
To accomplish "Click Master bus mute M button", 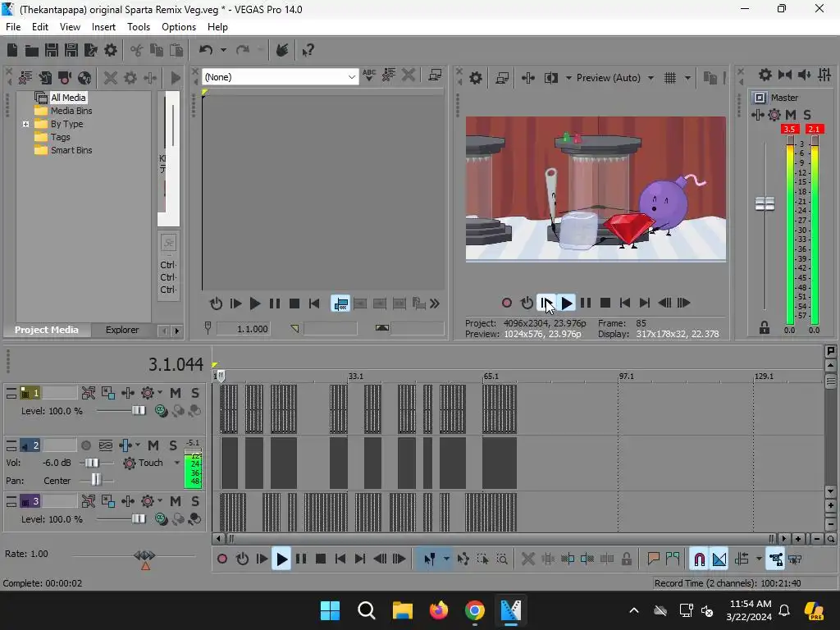I will click(x=791, y=115).
